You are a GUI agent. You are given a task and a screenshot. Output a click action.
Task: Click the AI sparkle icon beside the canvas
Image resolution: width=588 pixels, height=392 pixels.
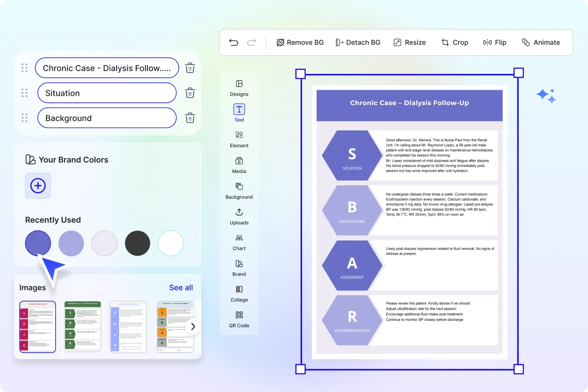546,95
